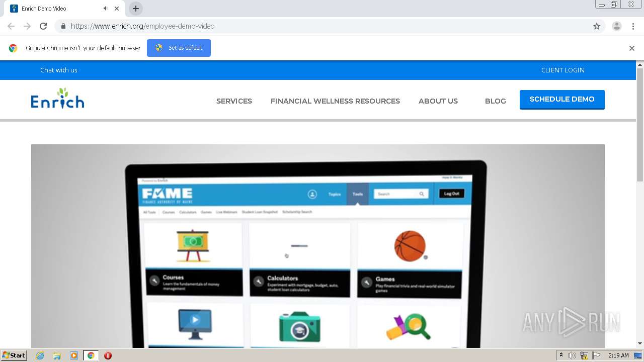Select Chrome window in taskbar
The height and width of the screenshot is (362, 644).
click(91, 355)
